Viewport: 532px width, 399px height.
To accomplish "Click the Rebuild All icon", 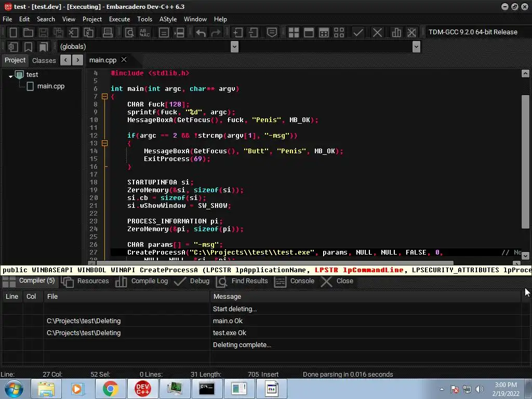I will tap(339, 33).
